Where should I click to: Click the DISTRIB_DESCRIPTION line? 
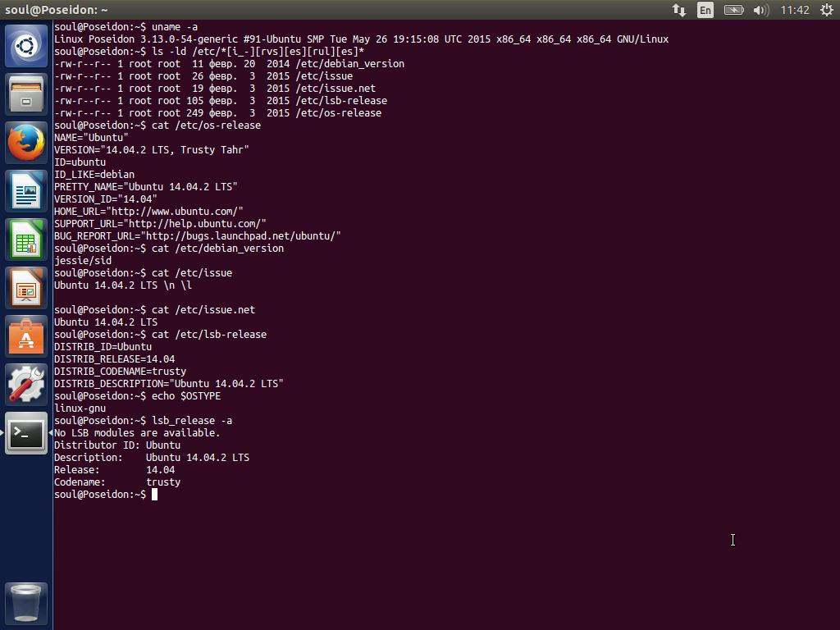(x=169, y=384)
